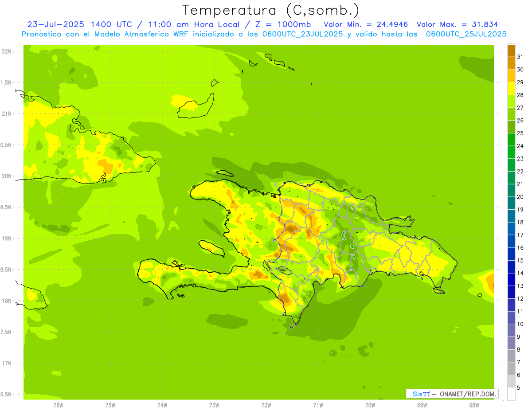
Task: Click the color bar label '7'
Action: click(519, 362)
